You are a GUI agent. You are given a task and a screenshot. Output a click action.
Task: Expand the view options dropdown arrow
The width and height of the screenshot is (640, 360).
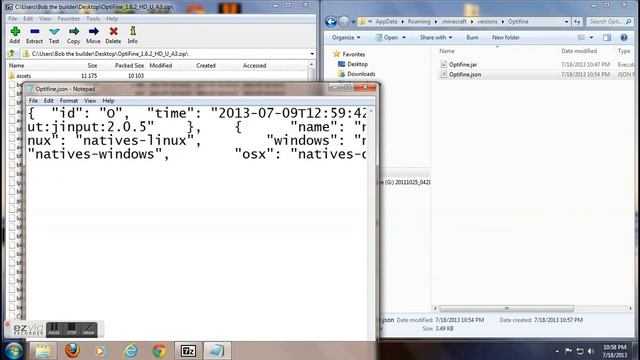(x=591, y=38)
